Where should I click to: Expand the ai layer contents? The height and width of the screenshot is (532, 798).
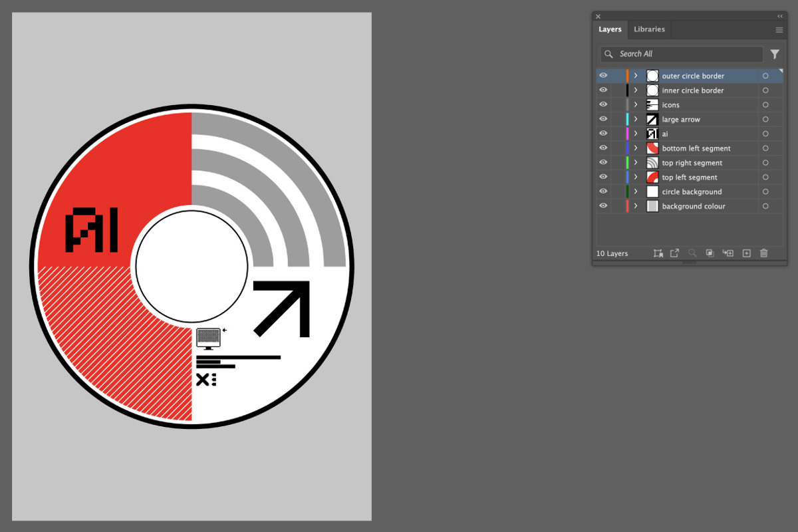[x=636, y=134]
